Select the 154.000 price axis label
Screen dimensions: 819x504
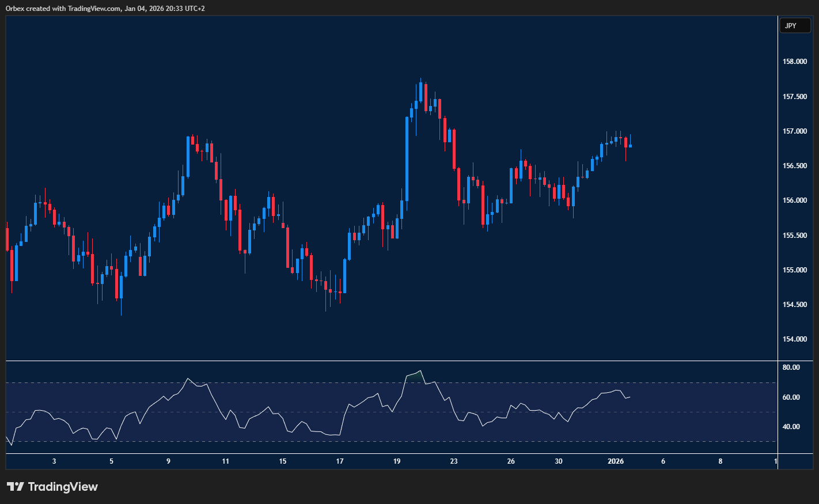794,339
